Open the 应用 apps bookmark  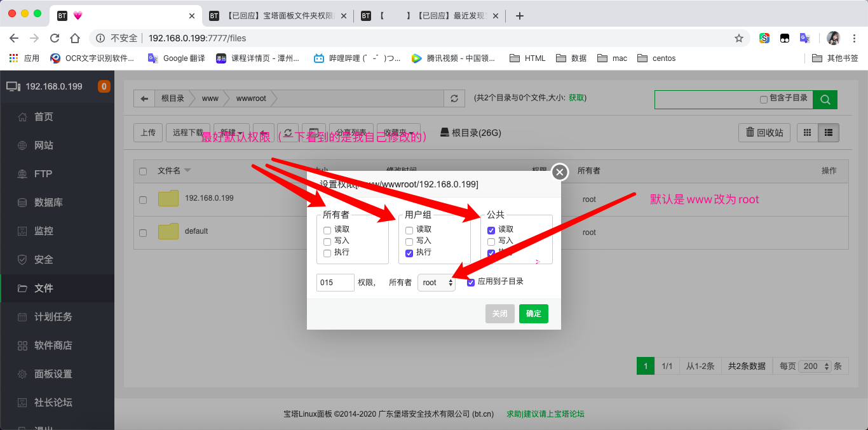click(x=24, y=58)
